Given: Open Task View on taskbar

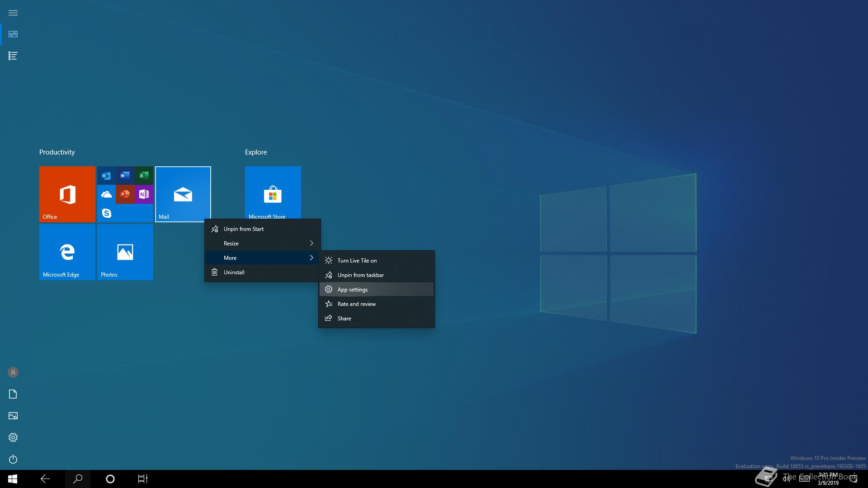Looking at the screenshot, I should pos(143,479).
